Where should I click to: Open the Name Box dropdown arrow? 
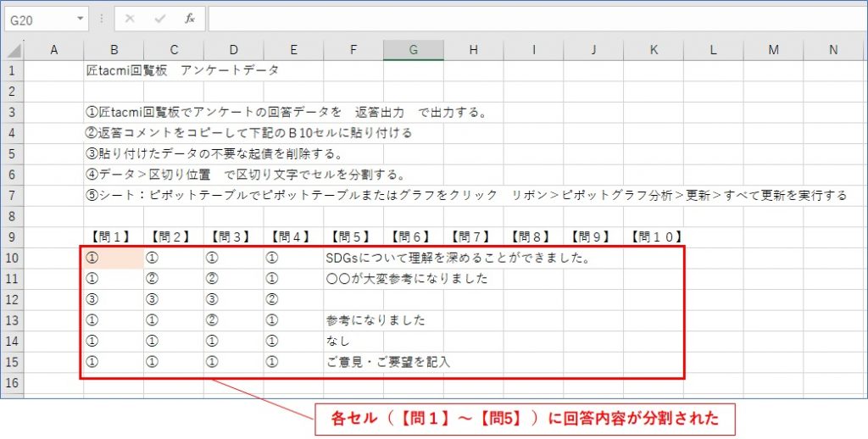pyautogui.click(x=81, y=19)
